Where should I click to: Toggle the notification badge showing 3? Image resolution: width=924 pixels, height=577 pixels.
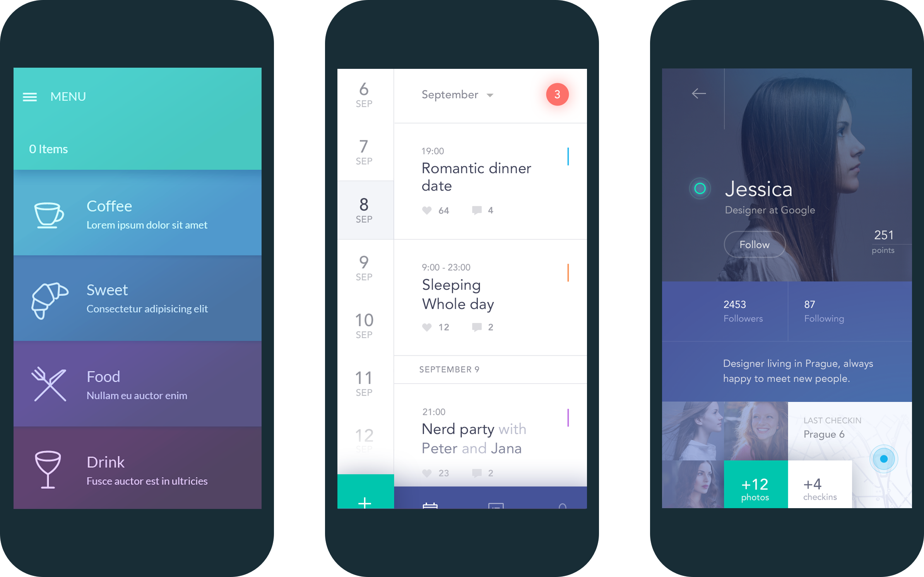[557, 94]
